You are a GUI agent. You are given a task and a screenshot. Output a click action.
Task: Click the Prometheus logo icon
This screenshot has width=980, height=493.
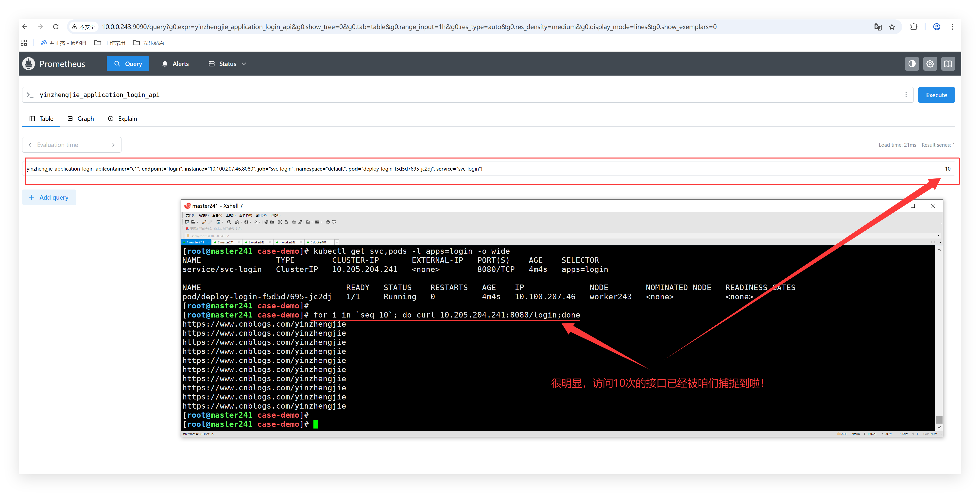click(x=29, y=64)
